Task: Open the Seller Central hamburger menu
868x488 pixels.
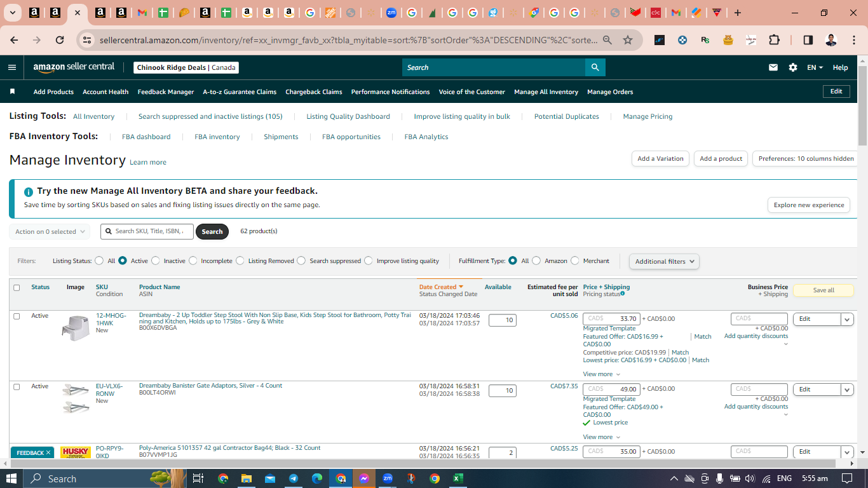Action: [x=12, y=67]
